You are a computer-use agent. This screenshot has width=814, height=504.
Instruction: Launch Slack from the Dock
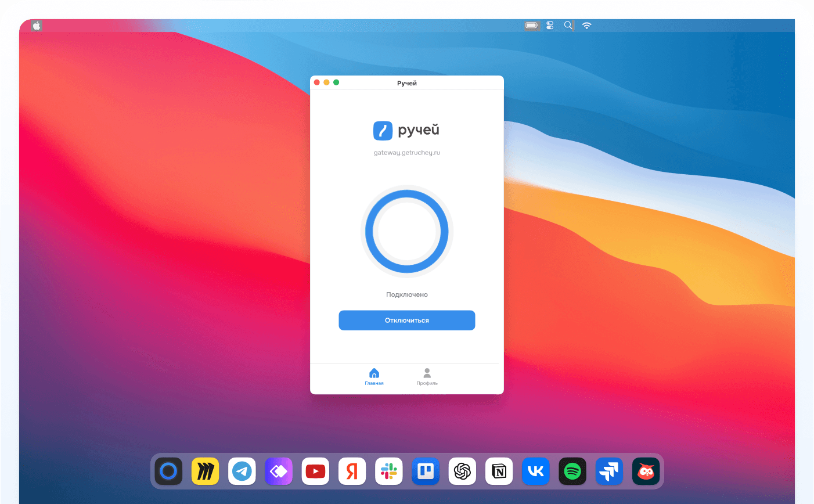(388, 471)
